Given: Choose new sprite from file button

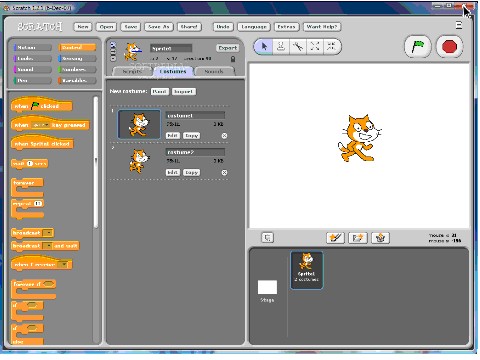Looking at the screenshot, I should 358,238.
